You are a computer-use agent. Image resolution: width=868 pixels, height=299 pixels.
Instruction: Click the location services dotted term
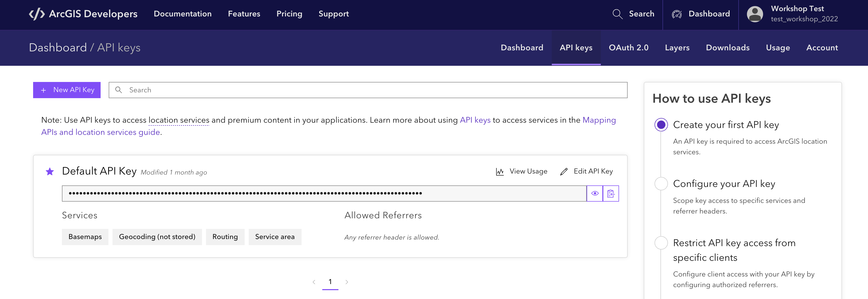pos(179,120)
